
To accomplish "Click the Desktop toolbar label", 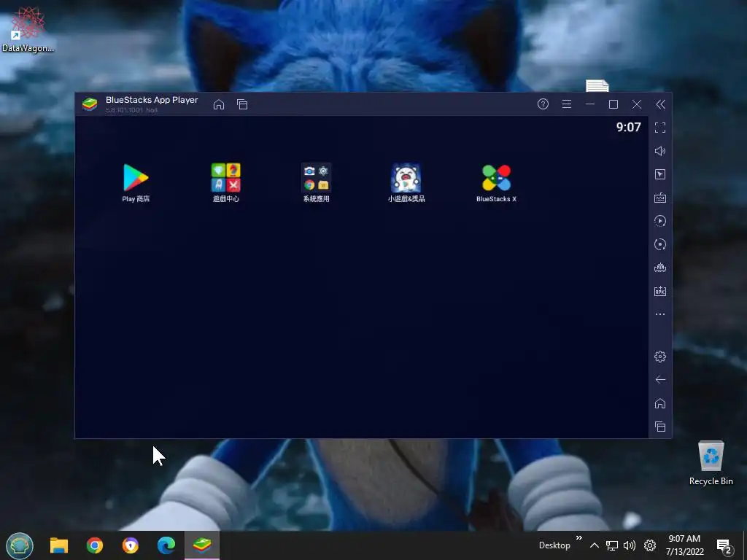I will 554,545.
